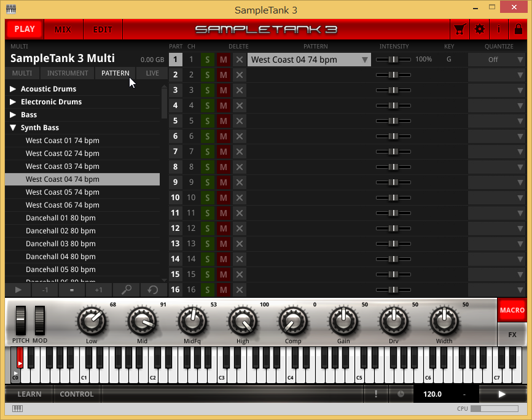Delete part 14 with the X icon

240,259
